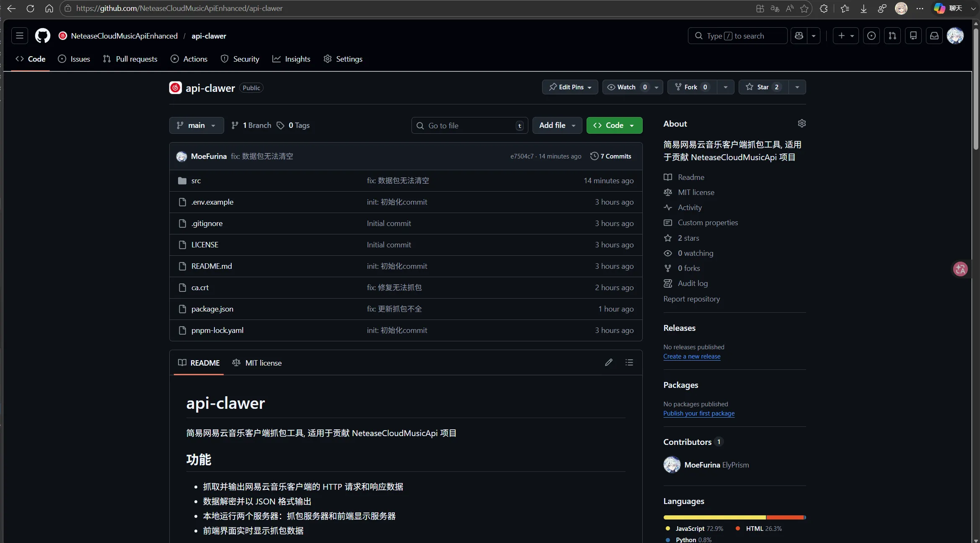The image size is (980, 543).
Task: Open the pull requests icon in header
Action: (x=892, y=36)
